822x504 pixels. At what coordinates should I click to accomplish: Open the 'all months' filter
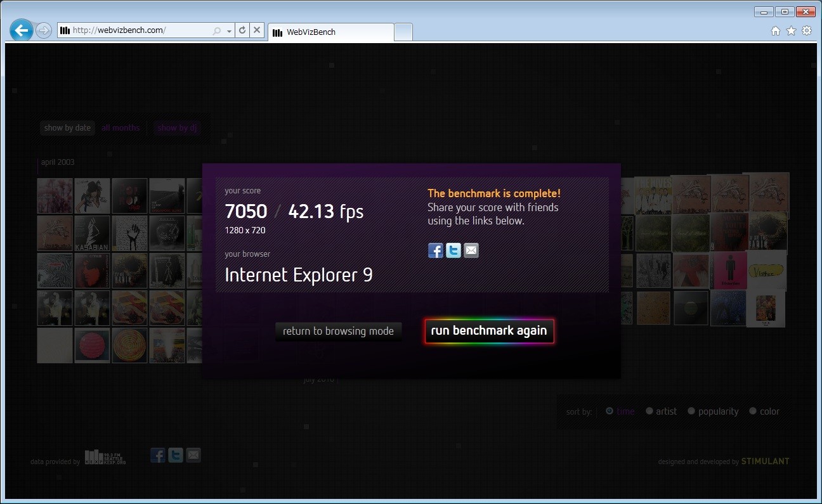point(121,128)
